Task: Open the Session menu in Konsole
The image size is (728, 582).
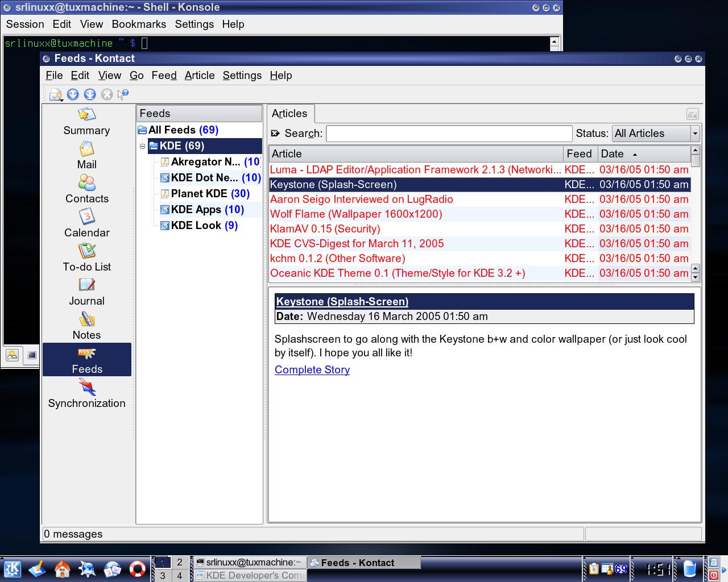Action: pos(25,24)
